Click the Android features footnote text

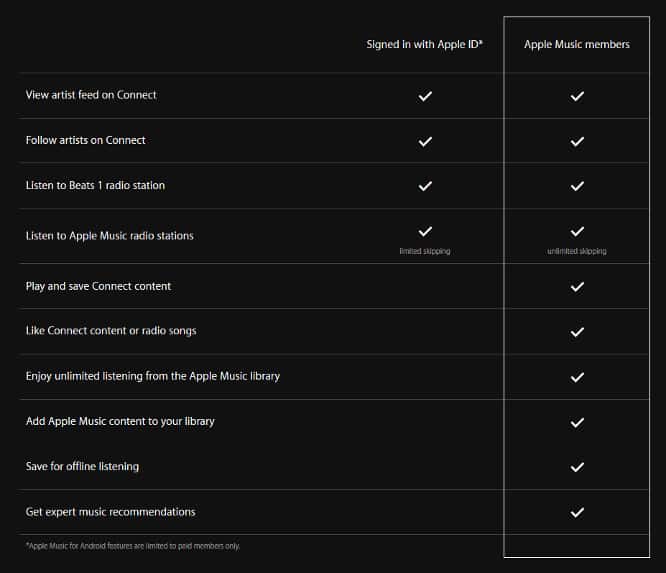point(133,546)
